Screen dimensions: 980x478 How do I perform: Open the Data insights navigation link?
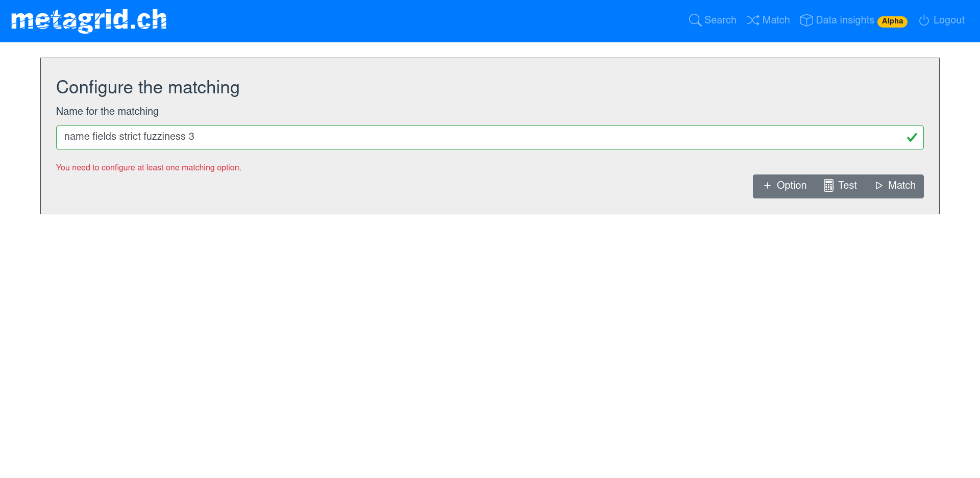pos(844,20)
